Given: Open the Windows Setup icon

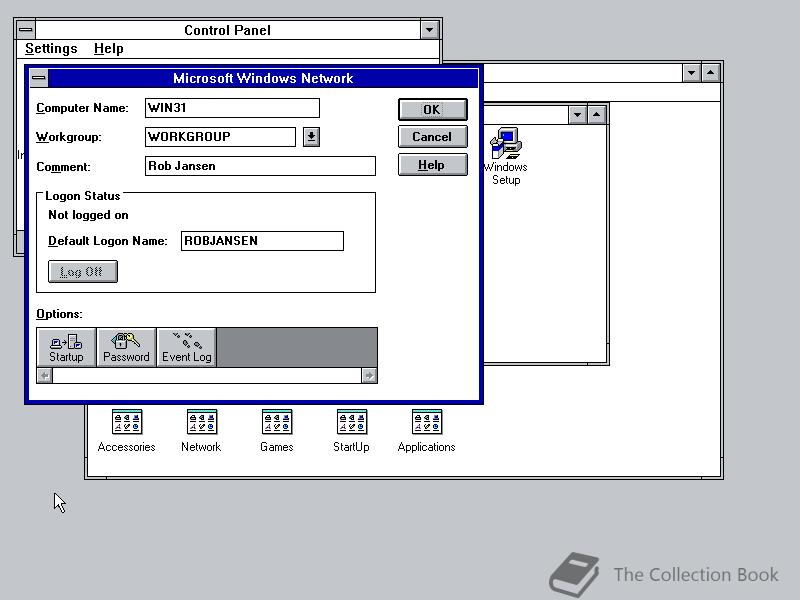Looking at the screenshot, I should click(x=506, y=156).
